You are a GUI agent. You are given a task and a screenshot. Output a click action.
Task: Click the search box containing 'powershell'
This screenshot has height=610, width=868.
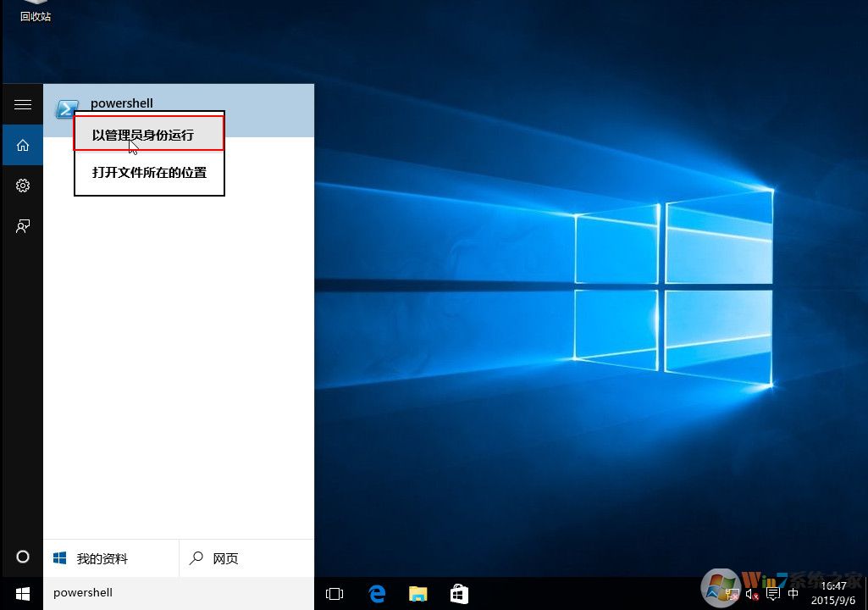click(178, 593)
